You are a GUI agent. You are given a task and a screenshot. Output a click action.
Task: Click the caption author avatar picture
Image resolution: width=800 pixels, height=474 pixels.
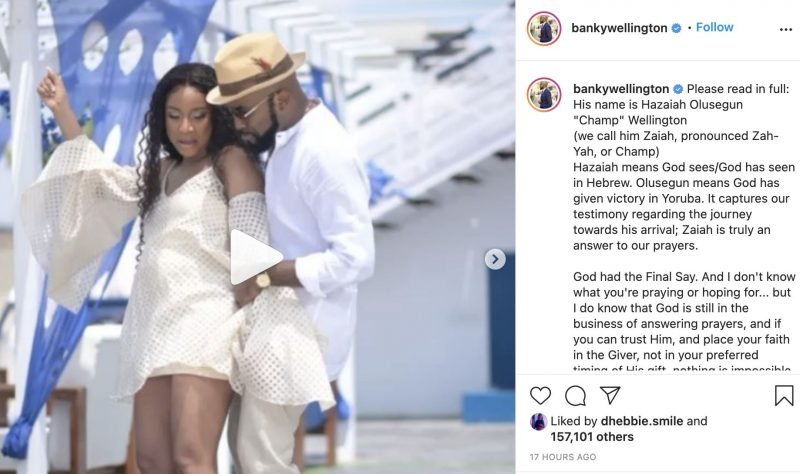pos(544,95)
